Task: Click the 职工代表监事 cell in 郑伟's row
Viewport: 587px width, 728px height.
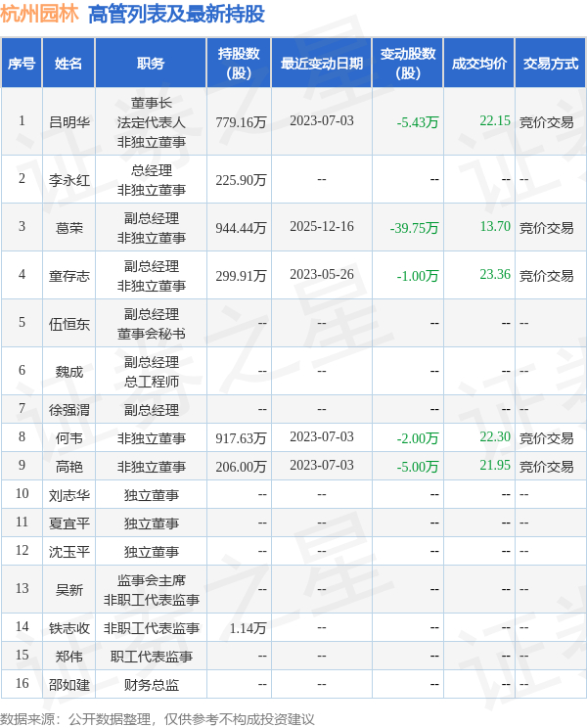Action: tap(152, 656)
